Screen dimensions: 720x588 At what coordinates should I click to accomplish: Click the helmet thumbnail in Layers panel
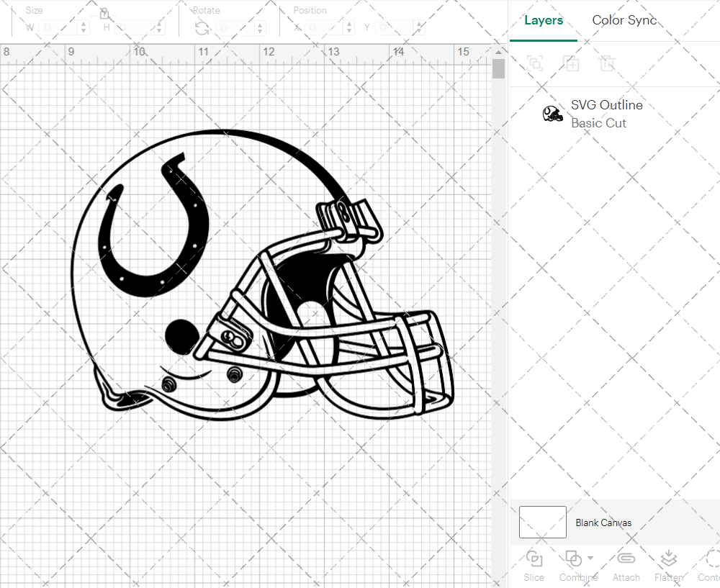552,114
